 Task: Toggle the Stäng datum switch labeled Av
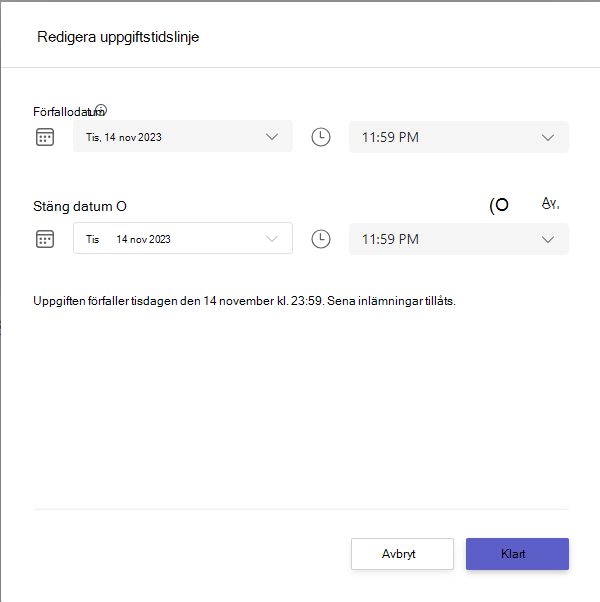point(499,205)
